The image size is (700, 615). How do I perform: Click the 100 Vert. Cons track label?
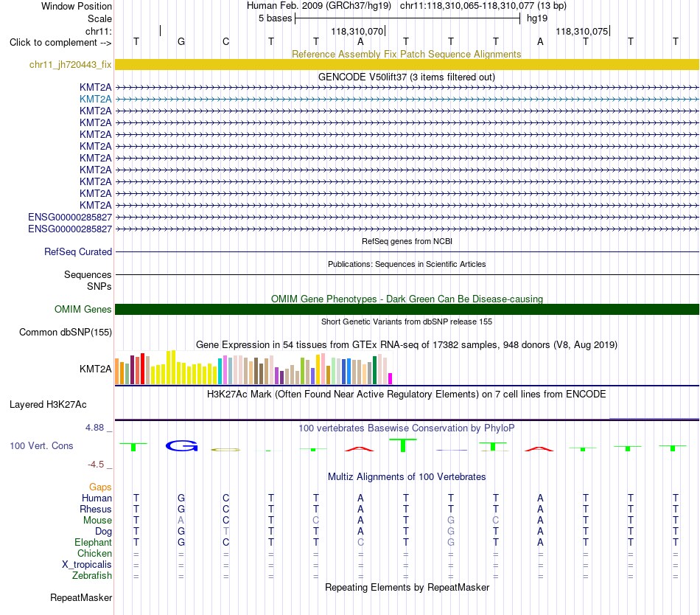click(41, 445)
